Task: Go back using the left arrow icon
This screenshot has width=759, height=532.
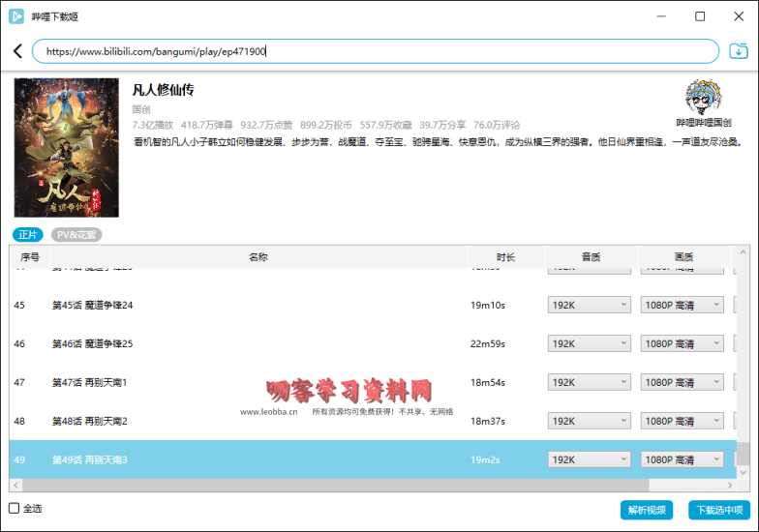Action: (17, 50)
